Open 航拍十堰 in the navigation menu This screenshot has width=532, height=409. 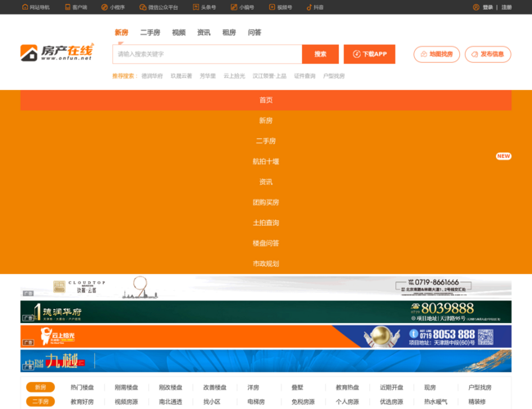point(266,161)
